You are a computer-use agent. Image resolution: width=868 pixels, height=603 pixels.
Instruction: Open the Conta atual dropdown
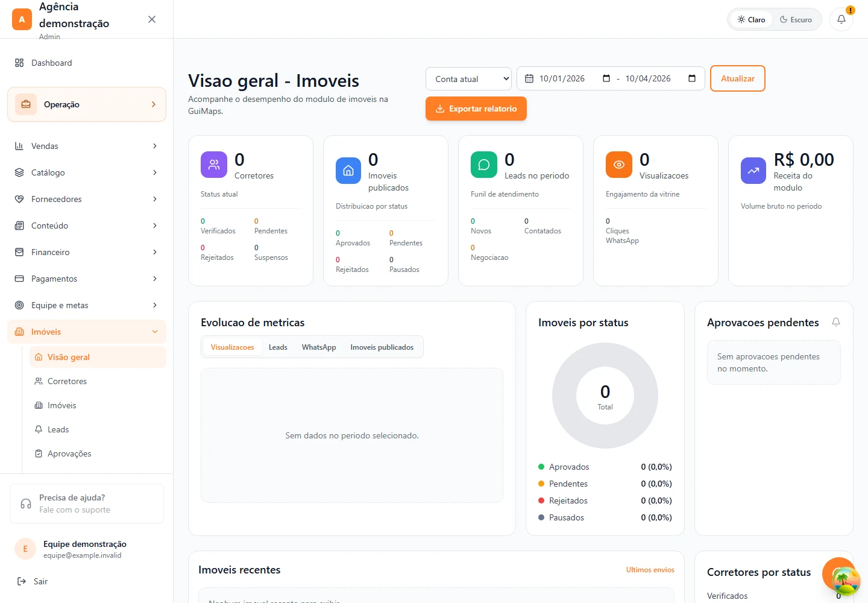[468, 78]
